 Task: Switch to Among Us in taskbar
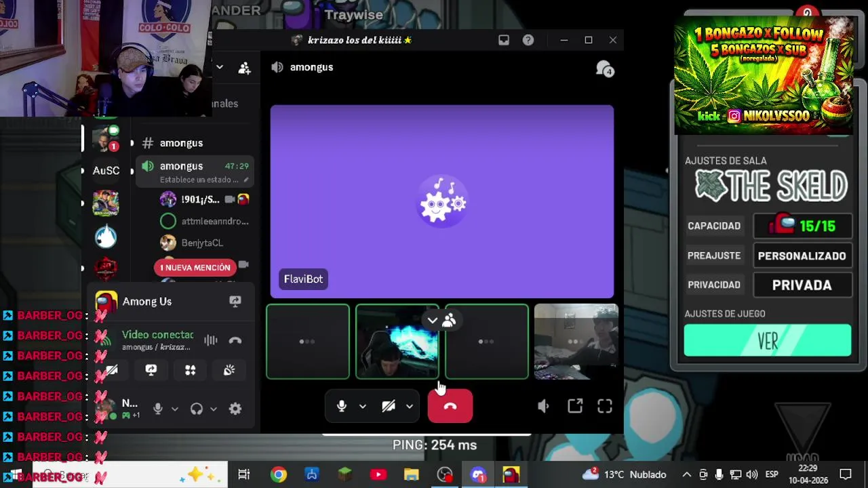coord(511,474)
